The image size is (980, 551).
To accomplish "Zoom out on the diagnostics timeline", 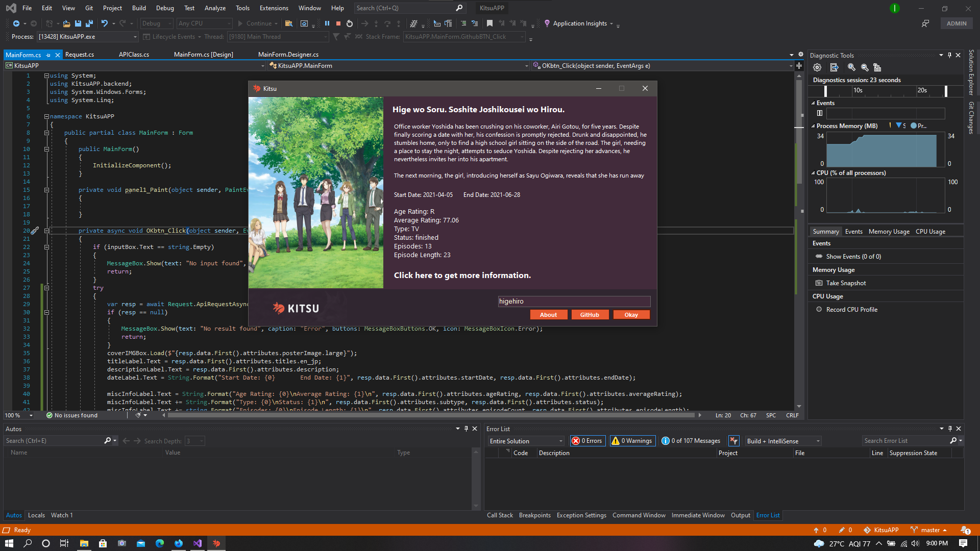I will click(x=865, y=67).
